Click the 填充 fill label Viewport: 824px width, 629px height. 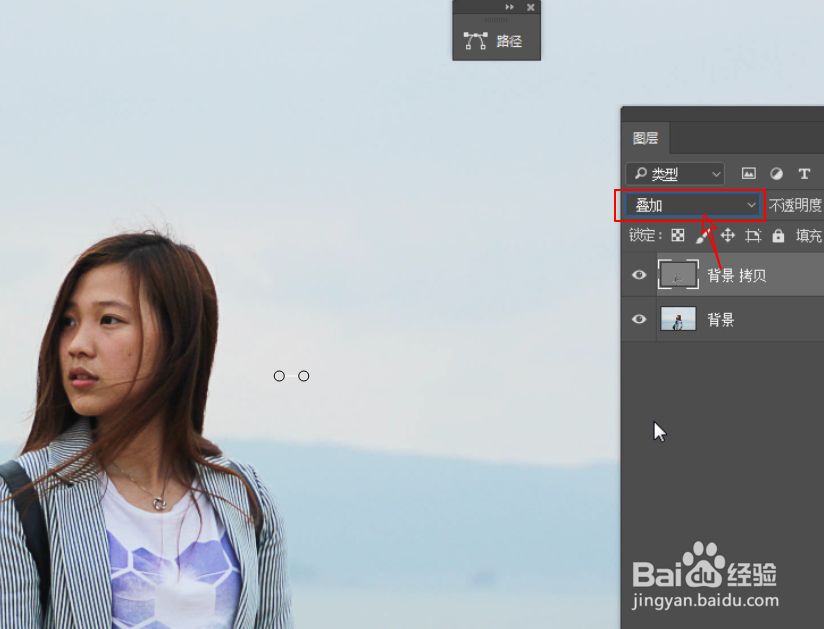click(x=808, y=236)
